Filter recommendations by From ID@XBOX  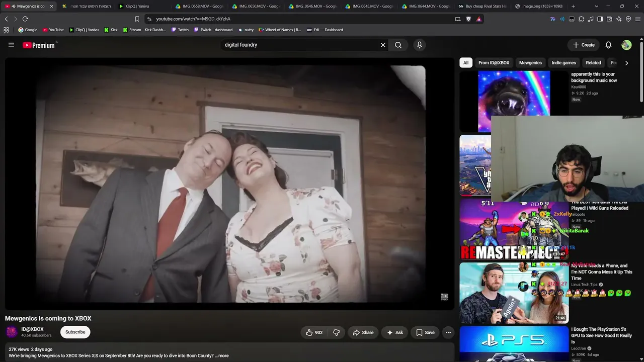[494, 63]
